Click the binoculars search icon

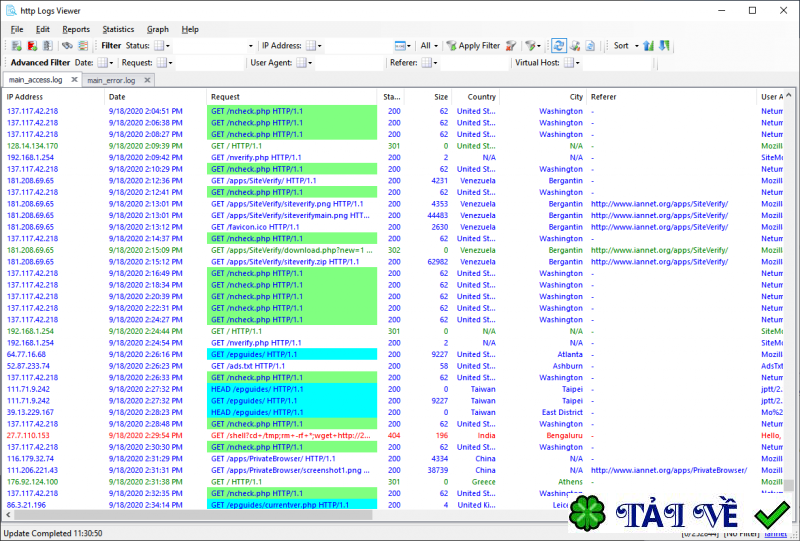pos(67,46)
